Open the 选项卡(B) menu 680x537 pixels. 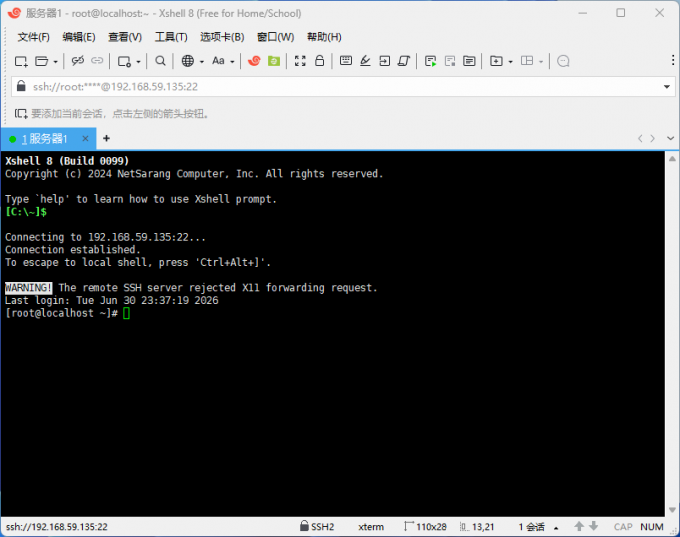coord(222,37)
